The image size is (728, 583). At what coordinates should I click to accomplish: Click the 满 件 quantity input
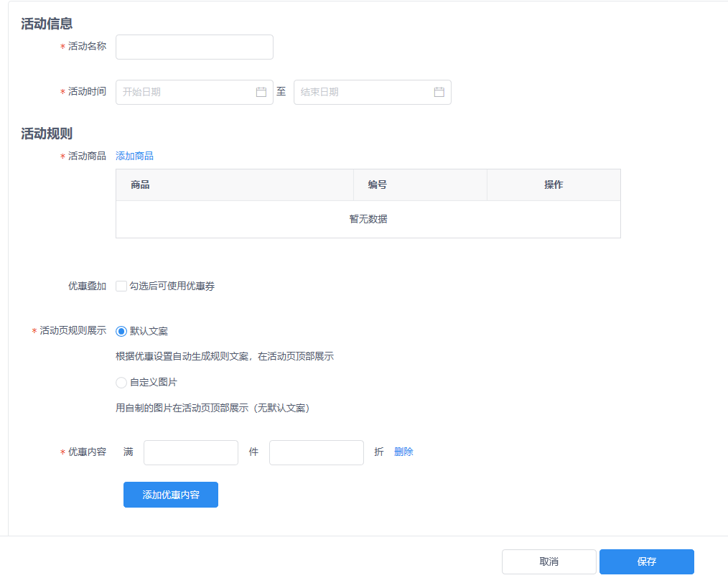click(191, 452)
